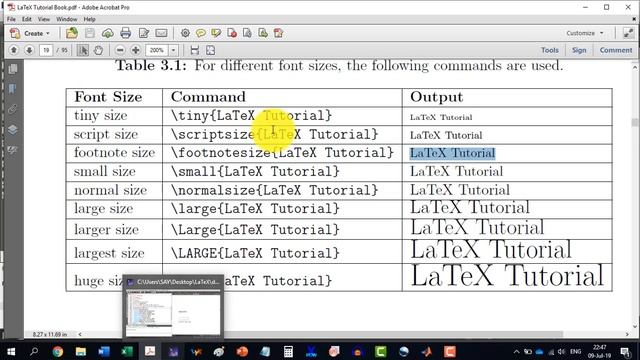Open the volume speaker tray icon

[561, 351]
